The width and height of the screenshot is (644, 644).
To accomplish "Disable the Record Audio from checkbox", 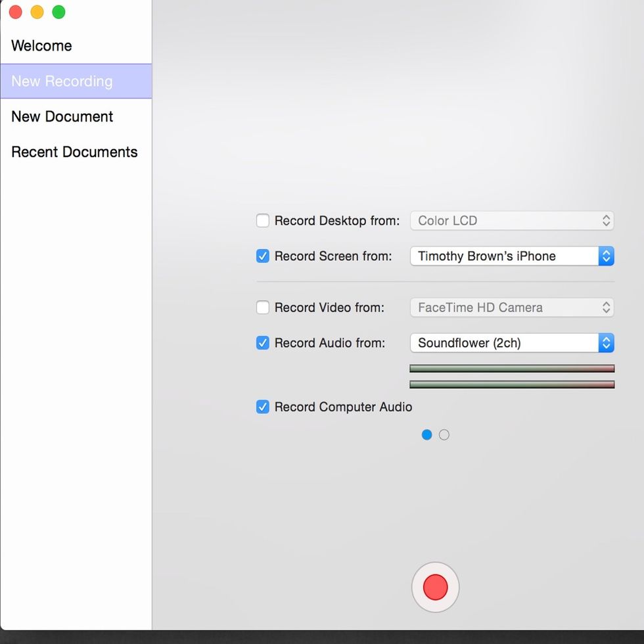I will point(263,343).
